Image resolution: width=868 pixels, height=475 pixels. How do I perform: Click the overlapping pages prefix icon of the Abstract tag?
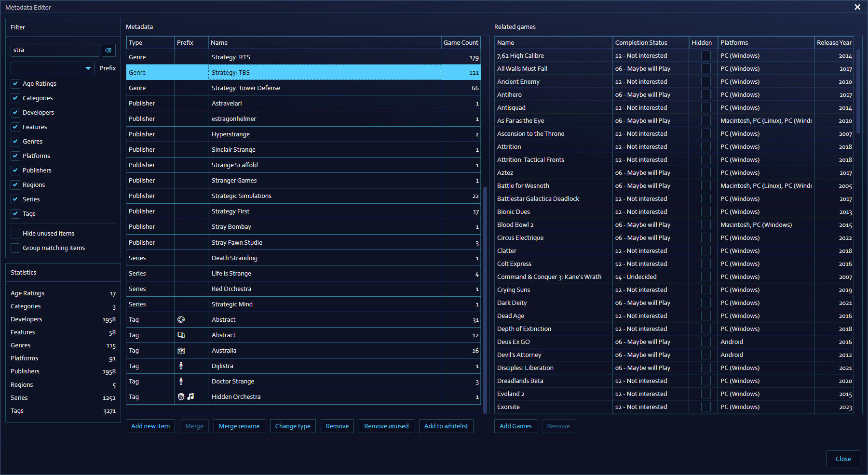(181, 335)
